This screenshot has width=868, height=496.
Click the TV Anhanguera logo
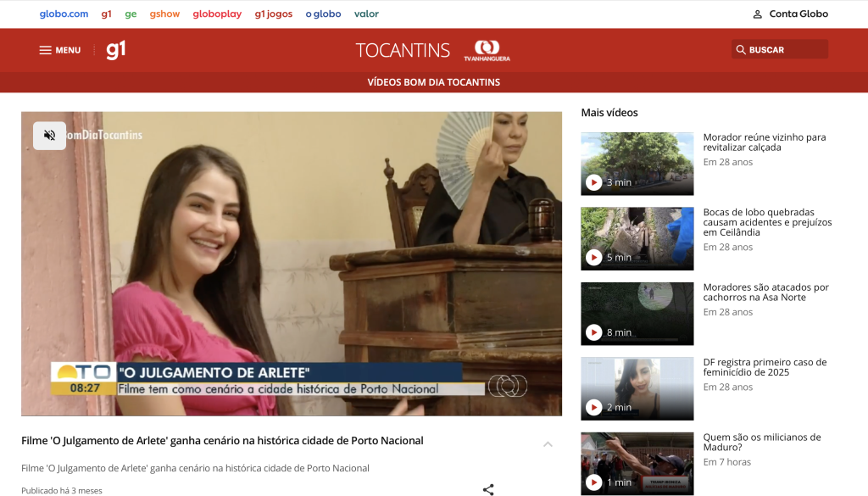click(x=487, y=50)
